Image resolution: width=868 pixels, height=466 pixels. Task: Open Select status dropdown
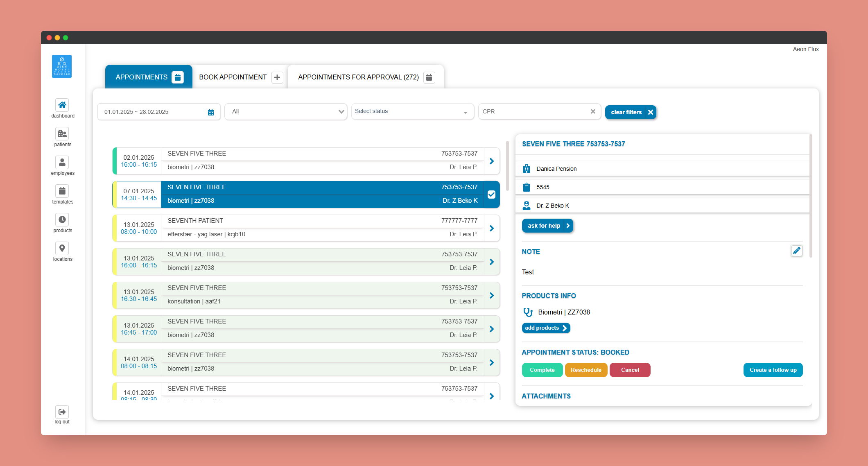[x=412, y=112]
